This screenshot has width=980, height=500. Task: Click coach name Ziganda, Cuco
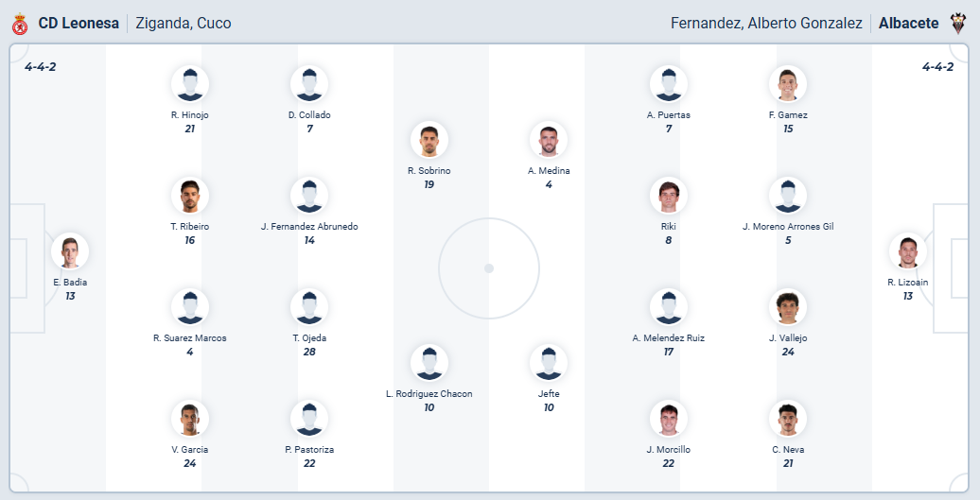[184, 24]
